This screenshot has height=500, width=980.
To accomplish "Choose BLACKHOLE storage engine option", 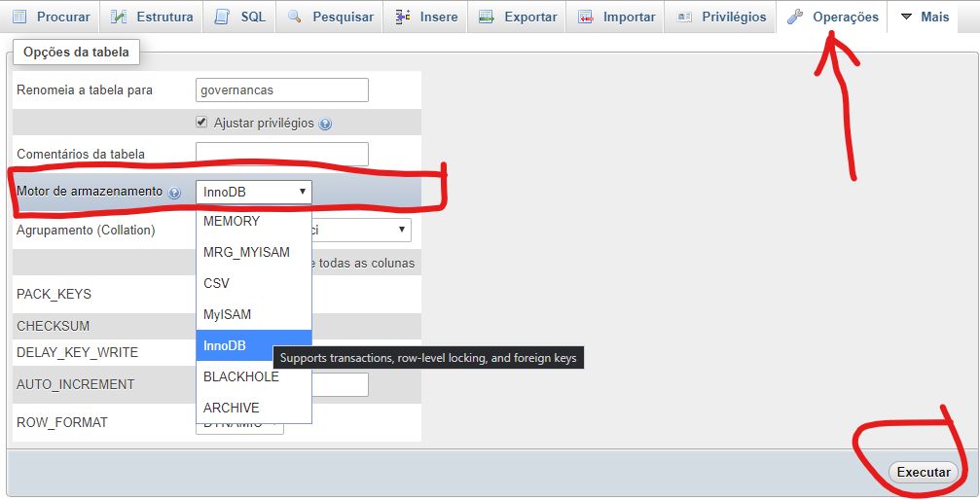I will [x=254, y=376].
